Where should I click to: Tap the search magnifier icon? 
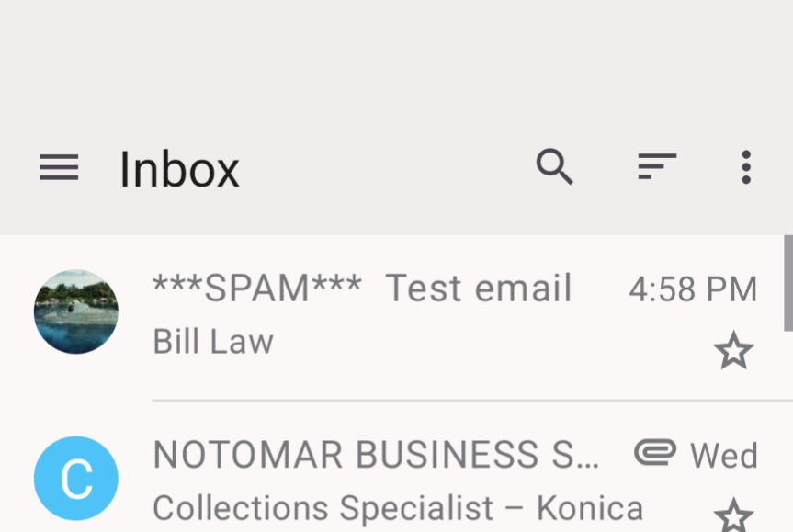(555, 167)
